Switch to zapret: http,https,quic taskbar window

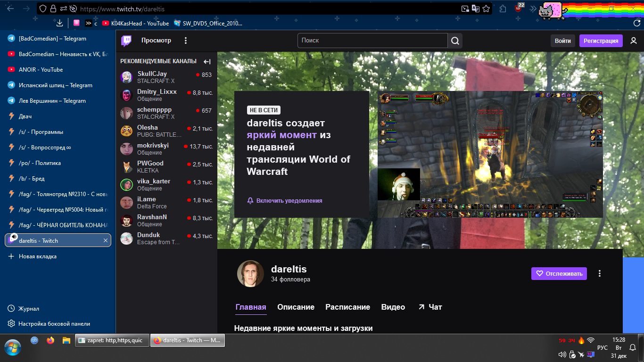112,340
